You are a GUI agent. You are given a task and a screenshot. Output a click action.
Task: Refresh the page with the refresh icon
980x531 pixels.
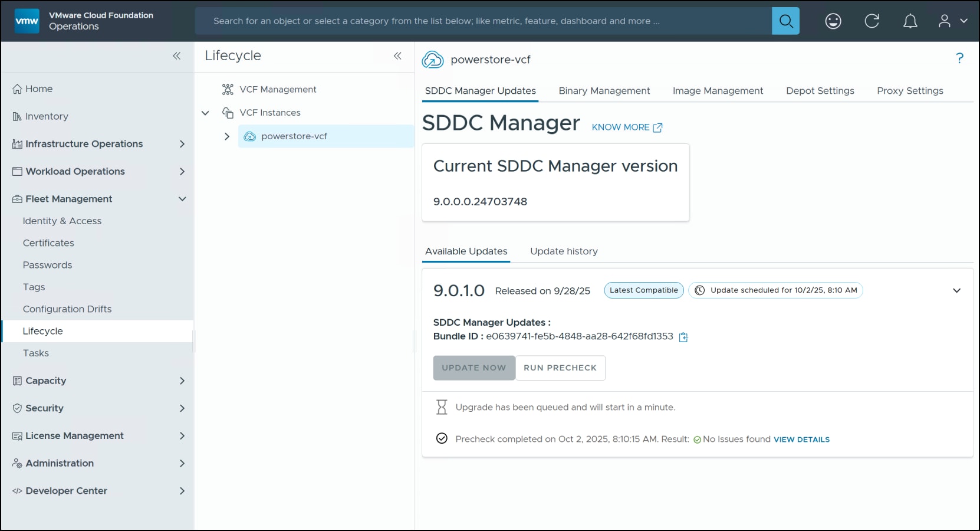click(x=872, y=21)
